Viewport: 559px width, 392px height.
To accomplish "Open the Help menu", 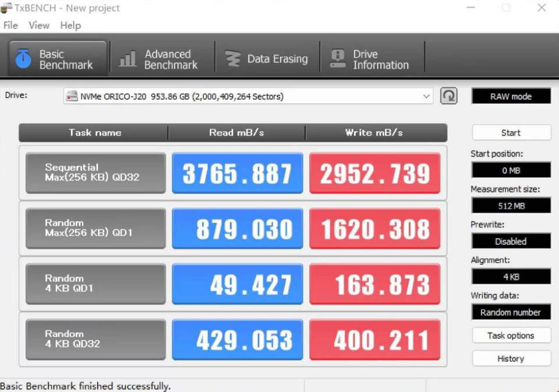I will [x=70, y=25].
